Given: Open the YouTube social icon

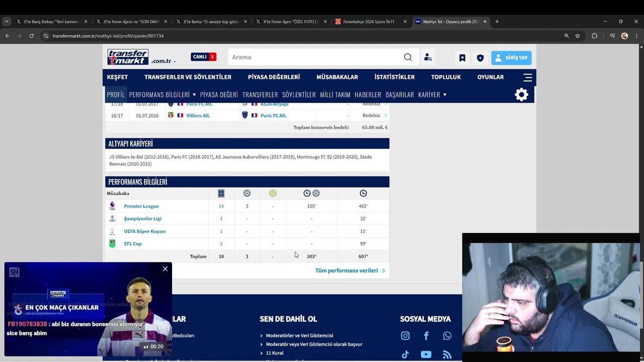Looking at the screenshot, I should pos(426,354).
